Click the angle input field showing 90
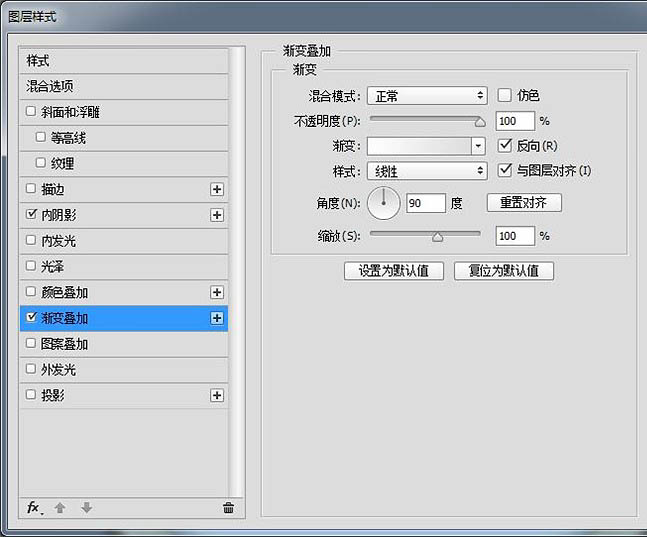647x537 pixels. (x=425, y=203)
